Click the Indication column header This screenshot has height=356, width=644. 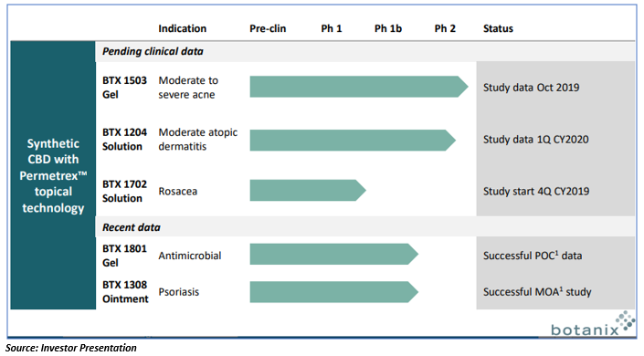click(x=183, y=28)
